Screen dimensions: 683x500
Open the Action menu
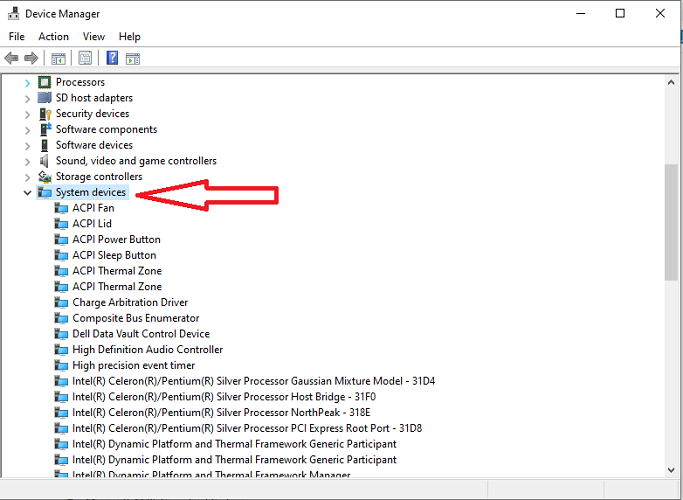(54, 37)
